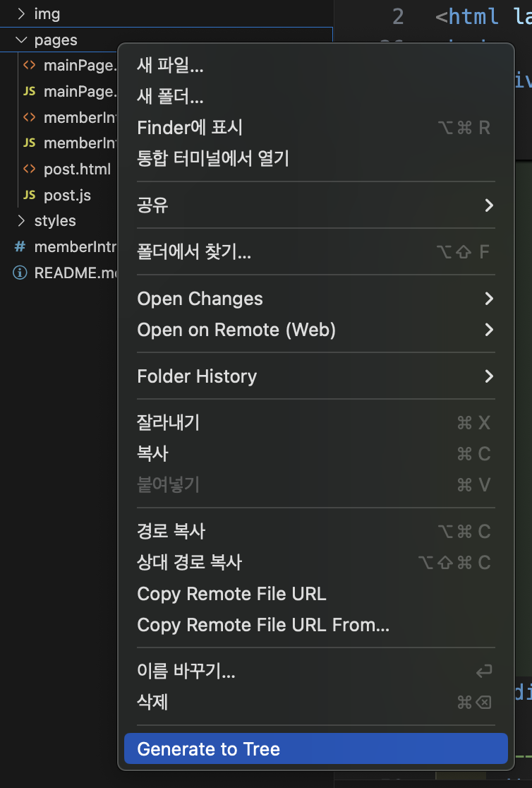Select Copy Remote File URL

[316, 594]
